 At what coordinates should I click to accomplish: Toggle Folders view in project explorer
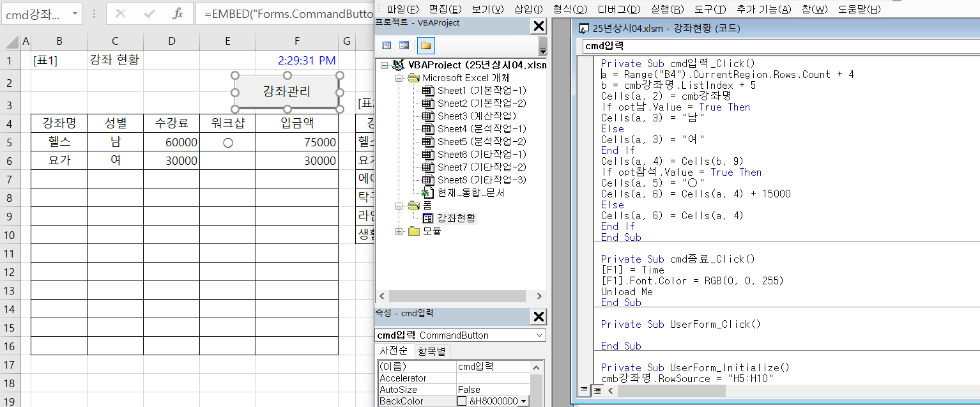(x=425, y=45)
